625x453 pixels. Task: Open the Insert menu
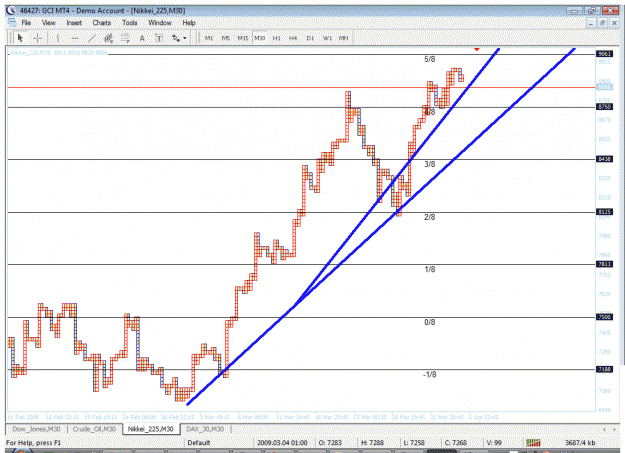(x=74, y=23)
